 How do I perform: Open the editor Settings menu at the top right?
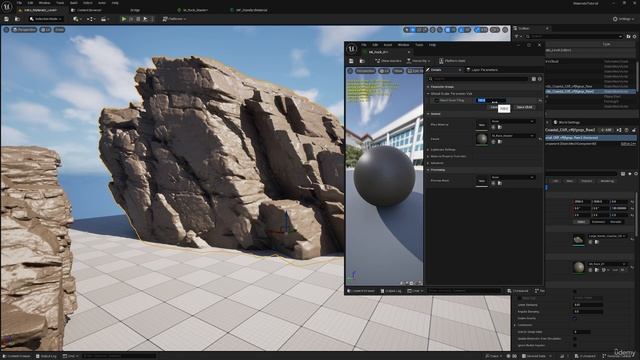(x=624, y=19)
